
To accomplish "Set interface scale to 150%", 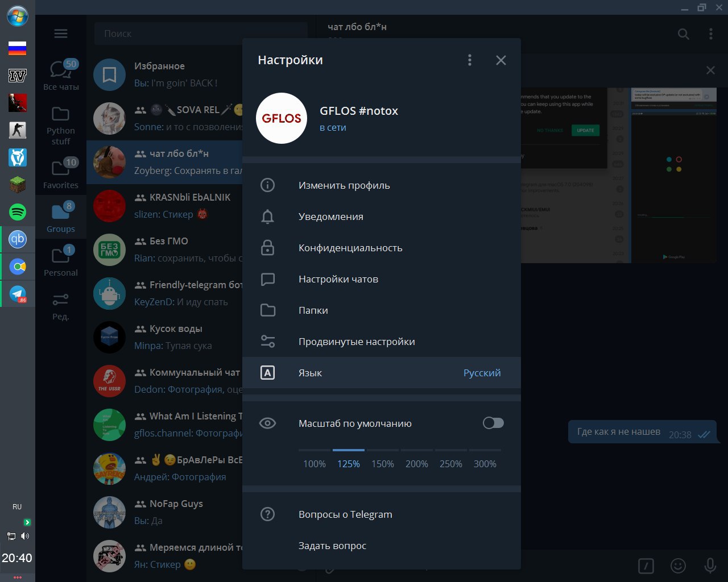I will pyautogui.click(x=383, y=464).
